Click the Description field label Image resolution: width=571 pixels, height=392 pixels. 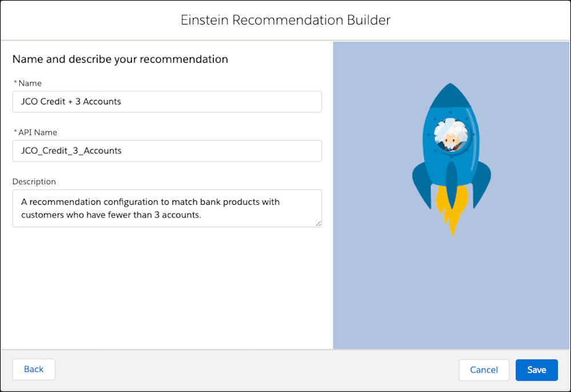click(x=34, y=181)
